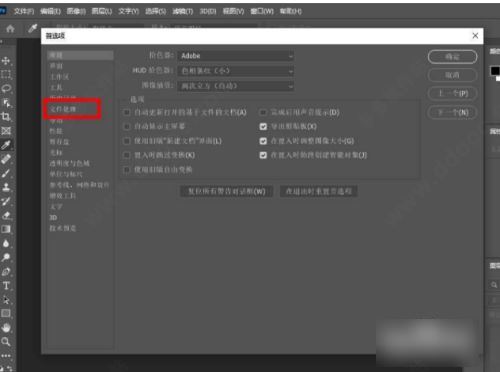Viewport: 500px width, 372px height.
Task: Disable 在置入时始终创建智能对象(J) checkbox
Action: [263, 155]
